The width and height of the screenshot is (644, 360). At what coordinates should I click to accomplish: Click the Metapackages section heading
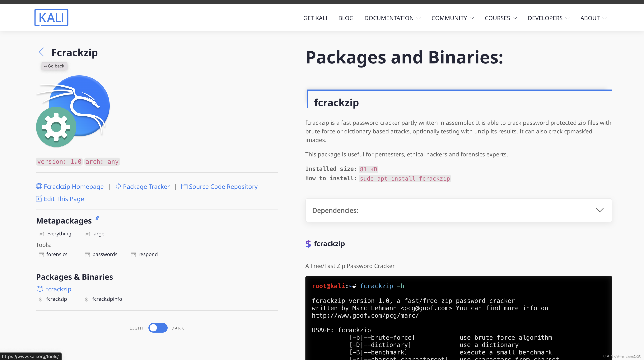point(64,221)
